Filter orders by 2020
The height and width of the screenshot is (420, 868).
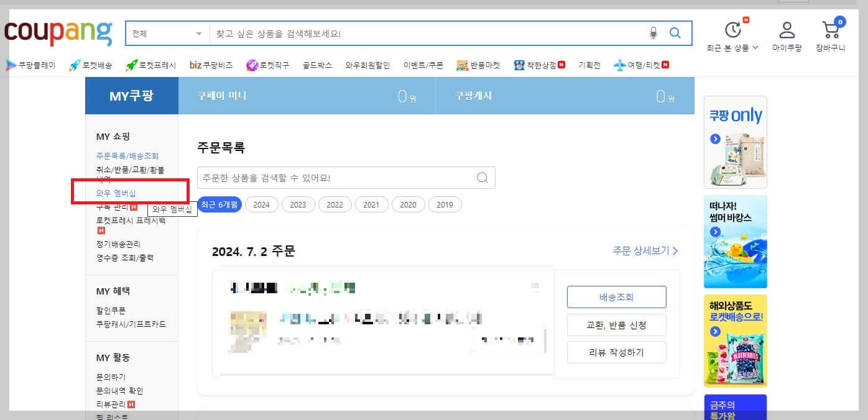(409, 204)
